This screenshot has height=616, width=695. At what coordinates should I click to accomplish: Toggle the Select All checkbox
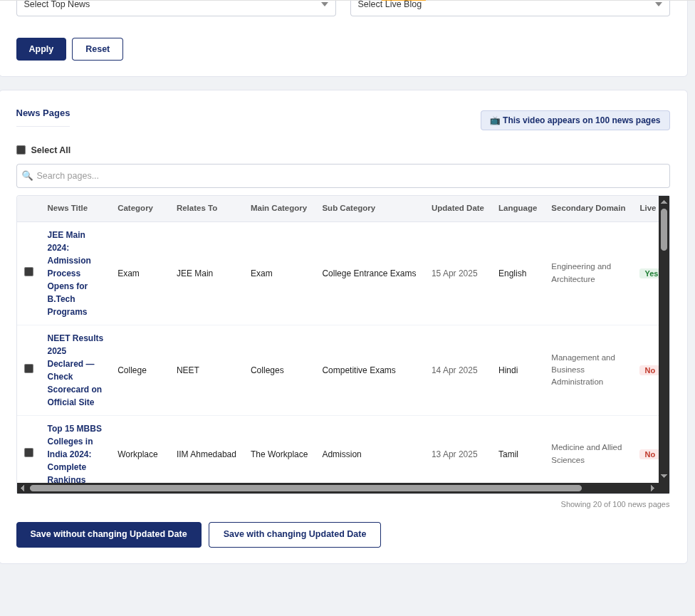coord(21,150)
